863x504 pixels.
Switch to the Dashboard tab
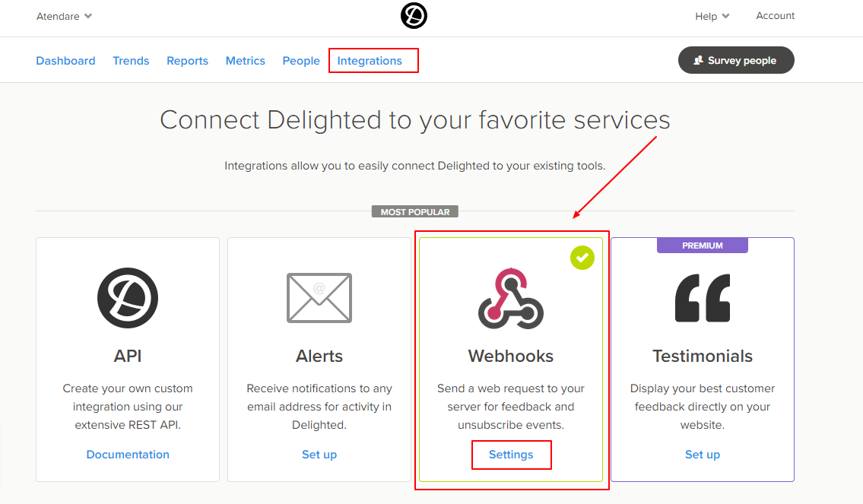pos(65,61)
